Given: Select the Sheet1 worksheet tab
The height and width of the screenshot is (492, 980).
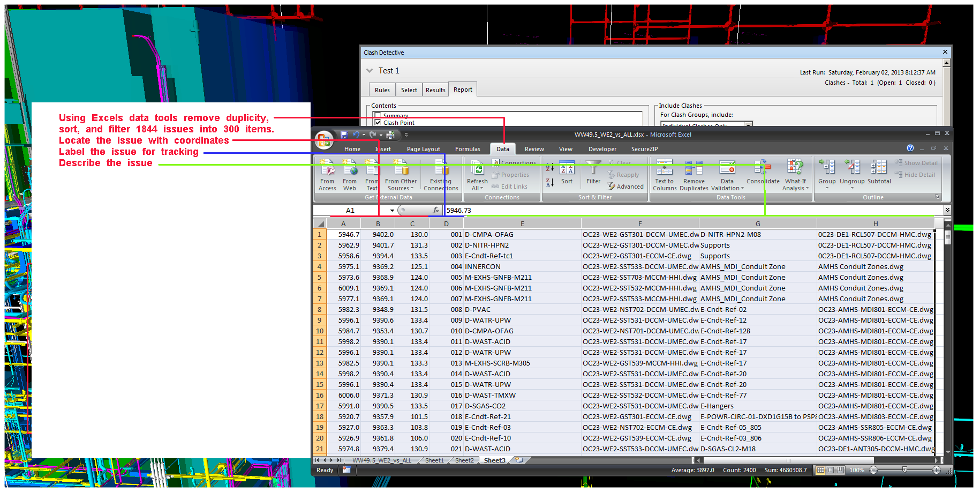Looking at the screenshot, I should click(x=434, y=460).
